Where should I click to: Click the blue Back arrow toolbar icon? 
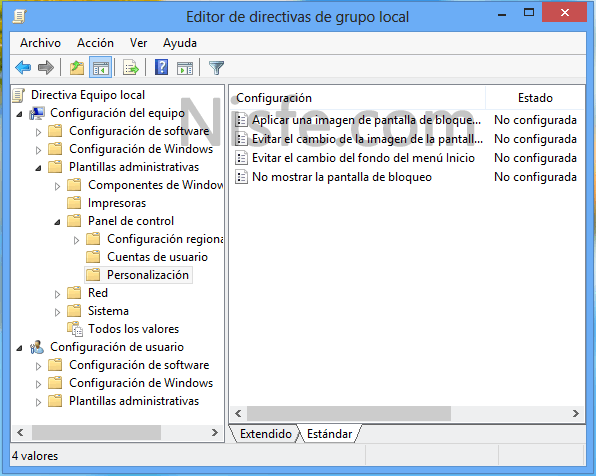coord(23,68)
